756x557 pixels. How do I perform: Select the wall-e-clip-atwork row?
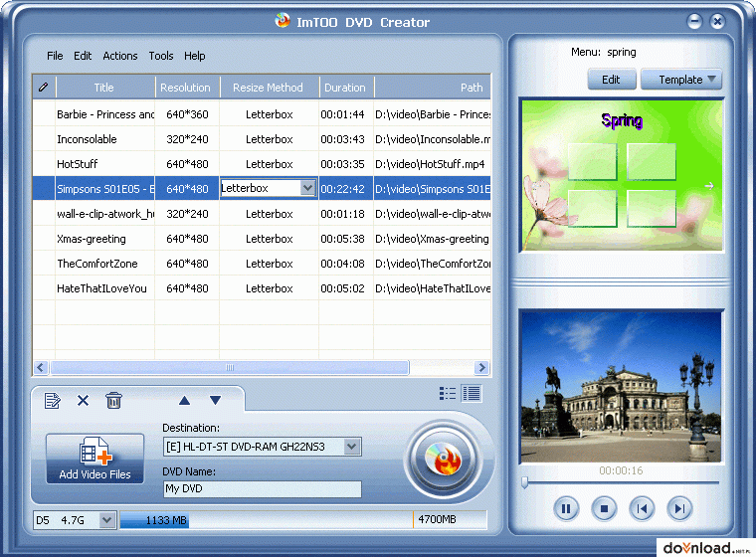[262, 214]
